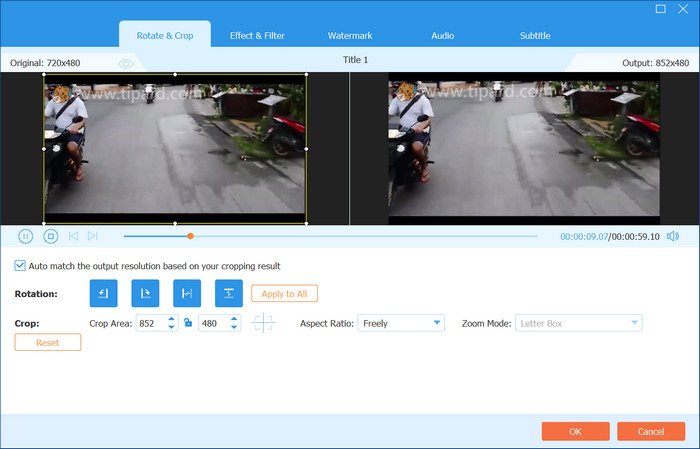The height and width of the screenshot is (449, 700).
Task: Open the Zoom Mode dropdown
Action: pyautogui.click(x=579, y=323)
